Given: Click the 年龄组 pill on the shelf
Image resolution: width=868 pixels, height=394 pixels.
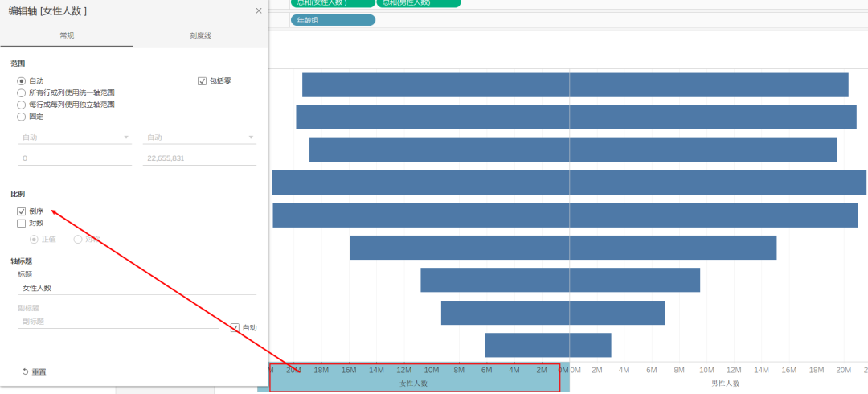Looking at the screenshot, I should (x=333, y=20).
